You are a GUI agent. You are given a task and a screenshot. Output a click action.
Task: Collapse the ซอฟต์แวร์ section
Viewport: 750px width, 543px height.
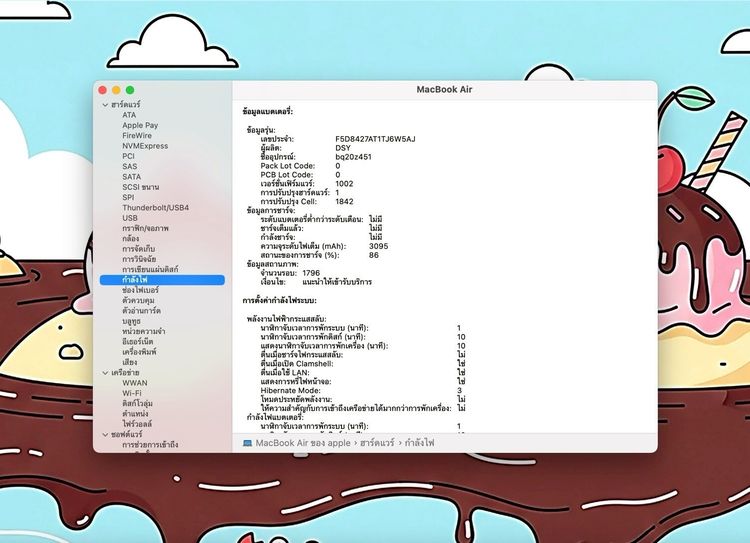(105, 434)
